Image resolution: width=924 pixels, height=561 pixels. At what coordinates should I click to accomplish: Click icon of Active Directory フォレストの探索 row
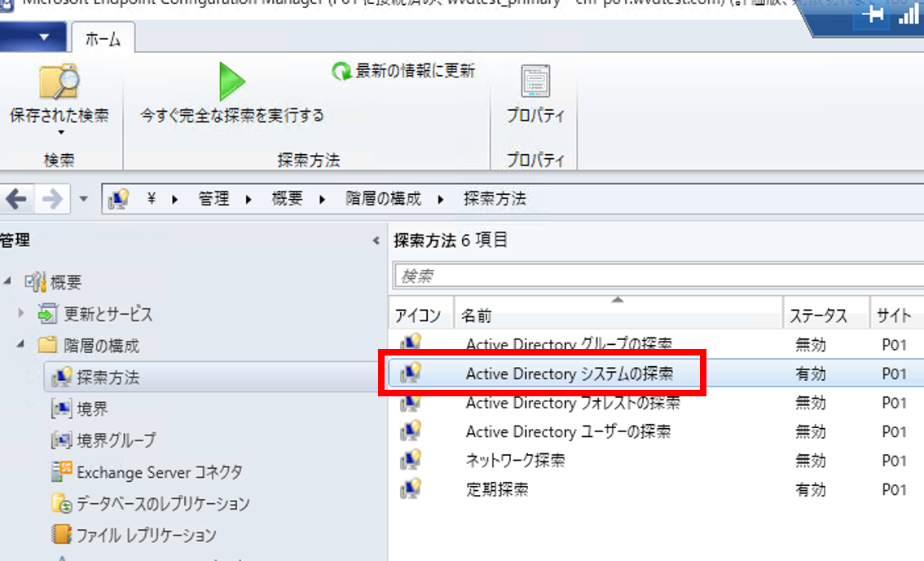(x=411, y=402)
